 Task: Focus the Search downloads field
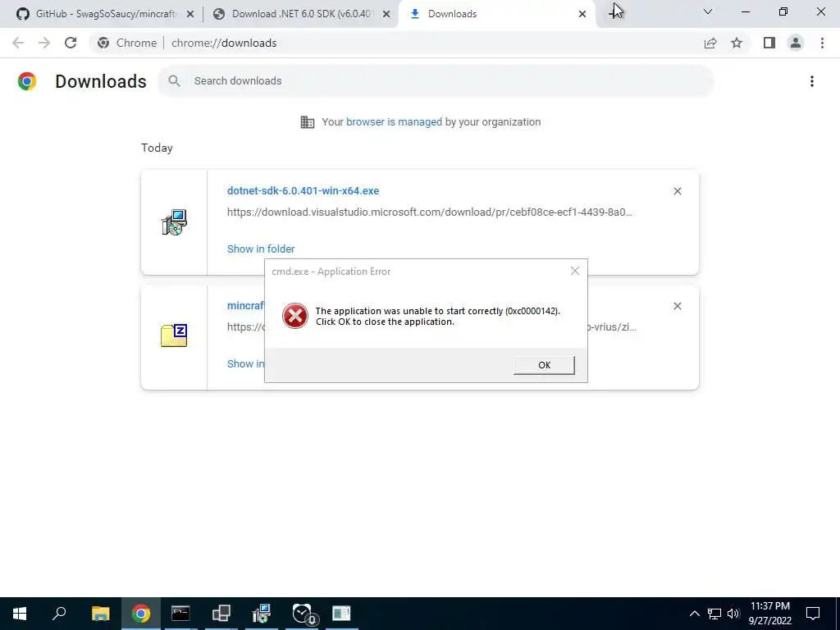coord(436,81)
